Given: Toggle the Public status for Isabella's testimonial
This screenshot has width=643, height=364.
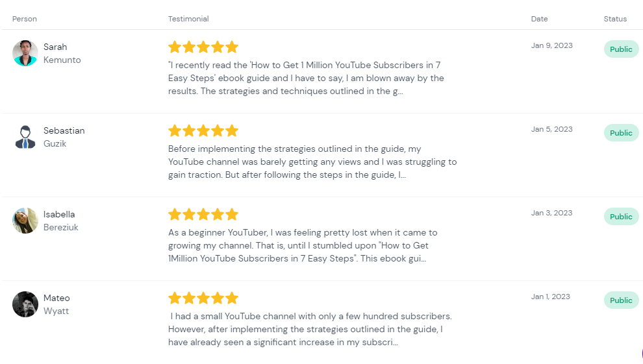Looking at the screenshot, I should 621,217.
